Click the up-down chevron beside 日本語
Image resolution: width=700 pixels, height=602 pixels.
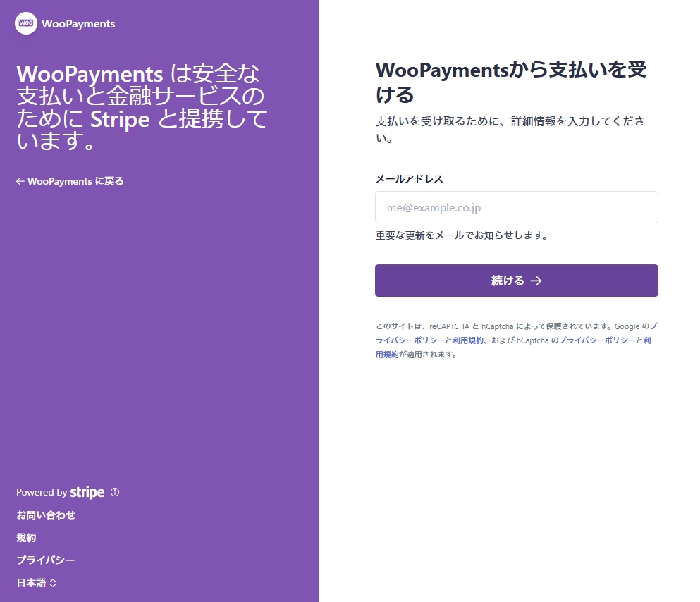53,582
